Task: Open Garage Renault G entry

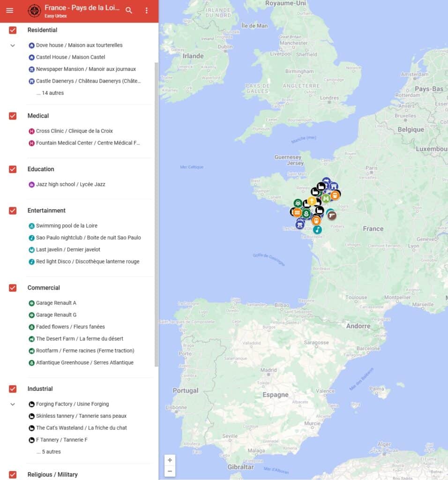Action: (56, 315)
